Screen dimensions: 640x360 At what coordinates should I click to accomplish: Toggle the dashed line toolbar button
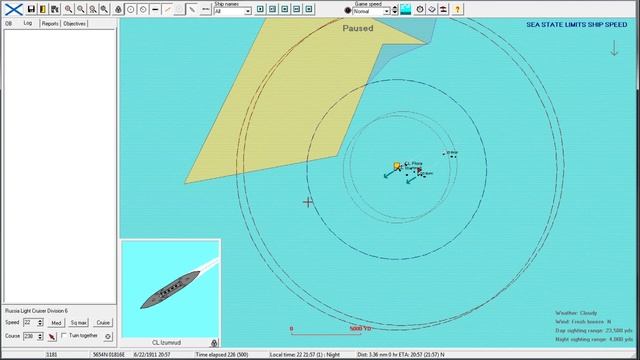[205, 9]
